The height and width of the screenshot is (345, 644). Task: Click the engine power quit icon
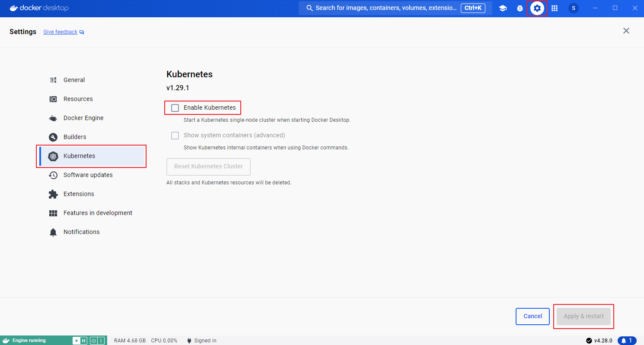[x=94, y=341]
